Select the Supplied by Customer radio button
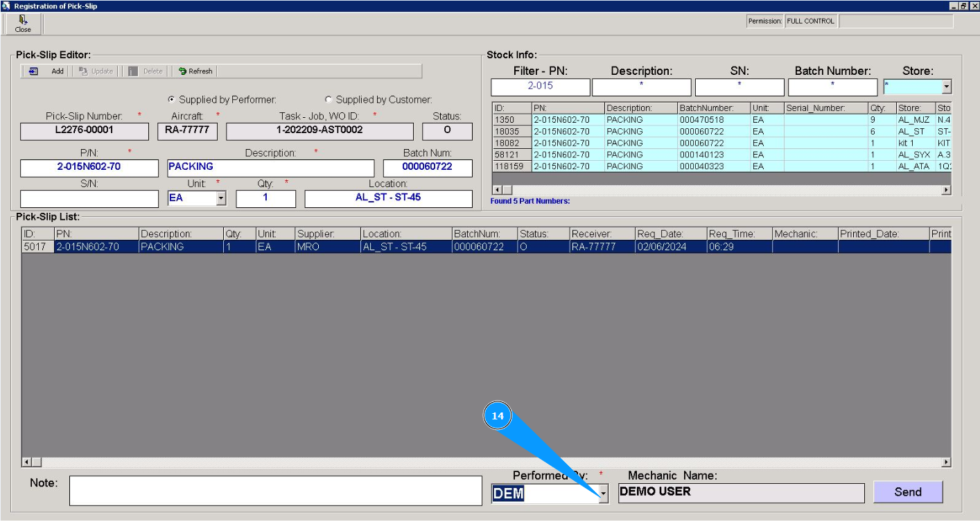Screen dimensions: 980x522 pos(329,100)
